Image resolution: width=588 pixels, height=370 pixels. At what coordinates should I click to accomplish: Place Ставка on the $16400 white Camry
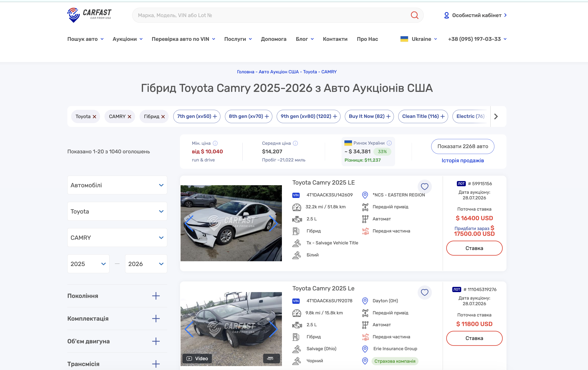(x=474, y=248)
